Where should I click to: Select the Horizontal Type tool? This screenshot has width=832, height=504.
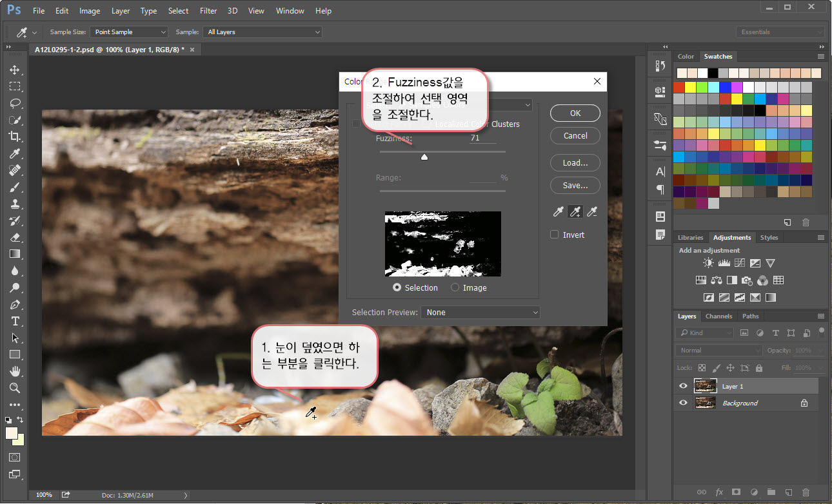pyautogui.click(x=15, y=321)
